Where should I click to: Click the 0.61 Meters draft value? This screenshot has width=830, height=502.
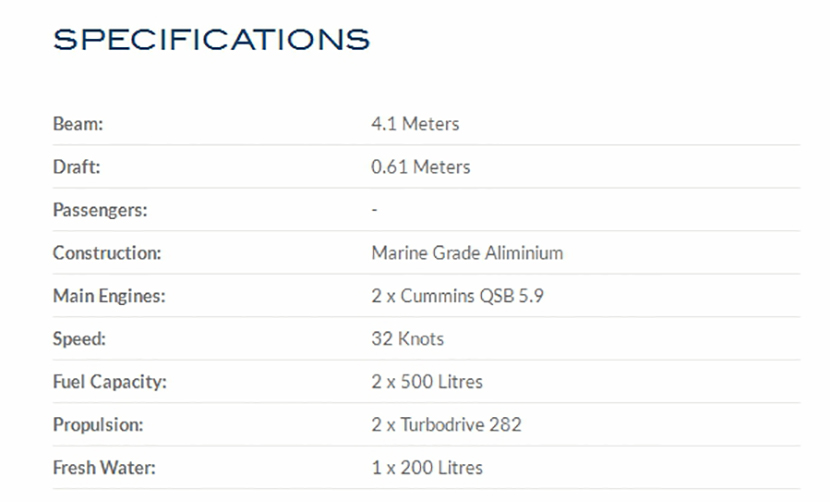[x=420, y=167]
